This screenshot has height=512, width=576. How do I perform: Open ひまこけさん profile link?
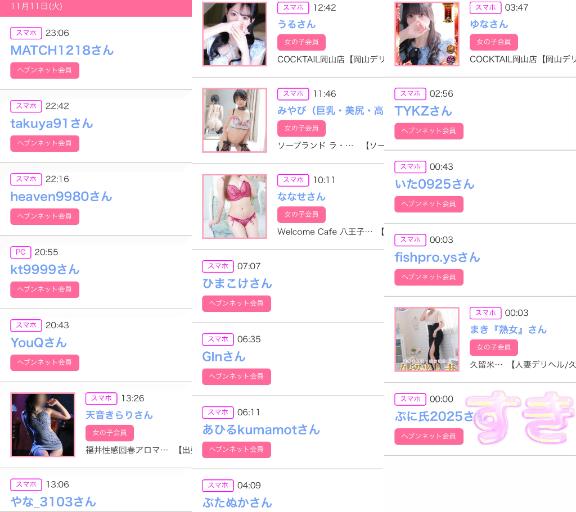(x=237, y=283)
